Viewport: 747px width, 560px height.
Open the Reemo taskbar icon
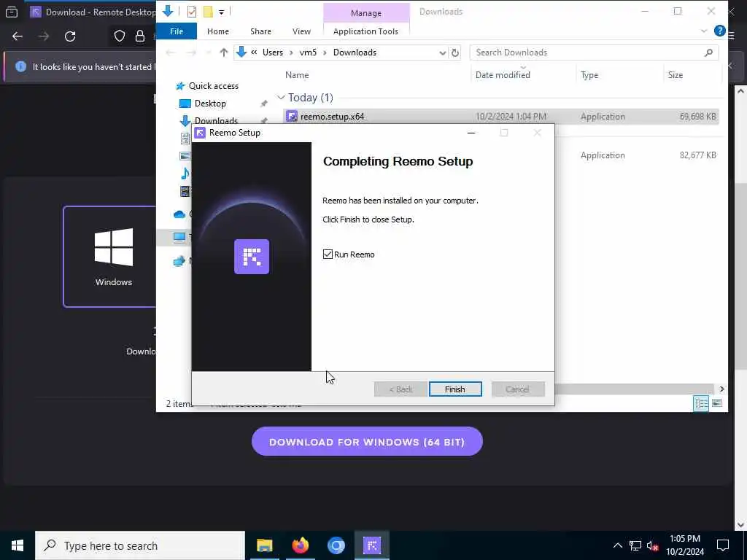(371, 545)
